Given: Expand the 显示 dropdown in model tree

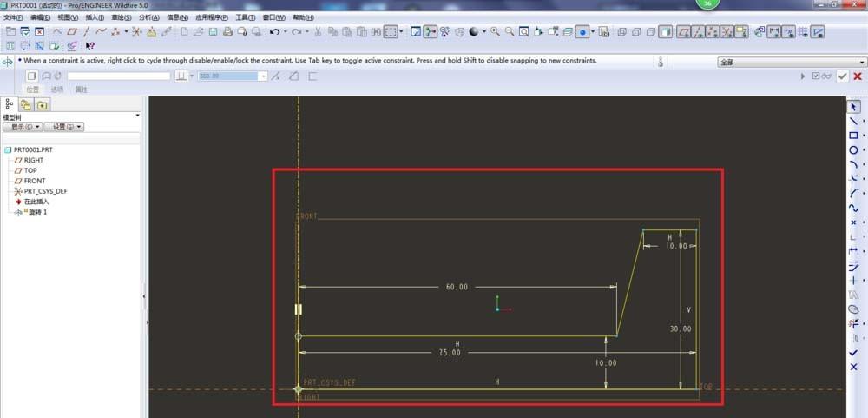Looking at the screenshot, I should 22,127.
